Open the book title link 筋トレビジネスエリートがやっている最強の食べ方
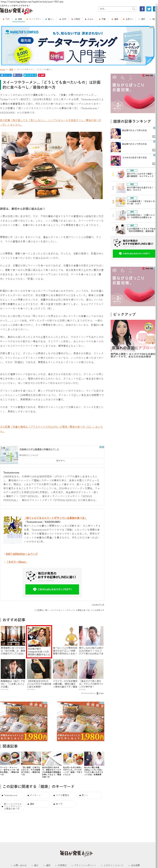158x868 pixels. click(x=55, y=518)
